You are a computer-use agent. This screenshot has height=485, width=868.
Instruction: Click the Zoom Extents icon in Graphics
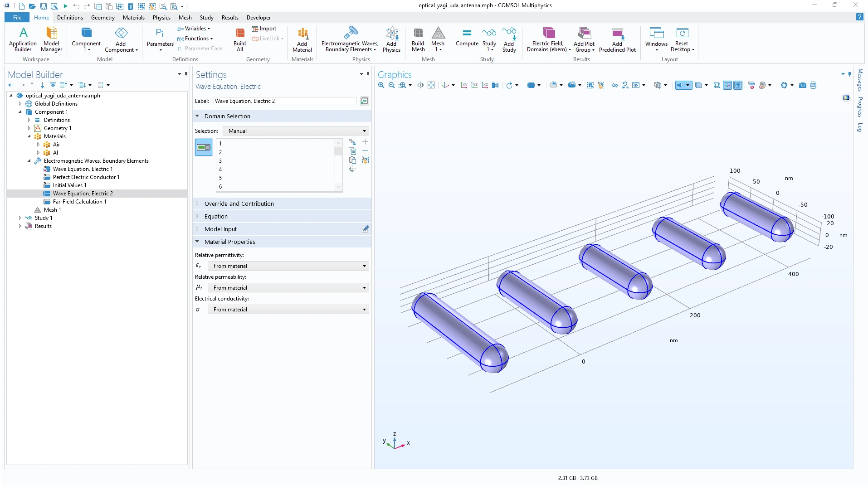tap(431, 85)
